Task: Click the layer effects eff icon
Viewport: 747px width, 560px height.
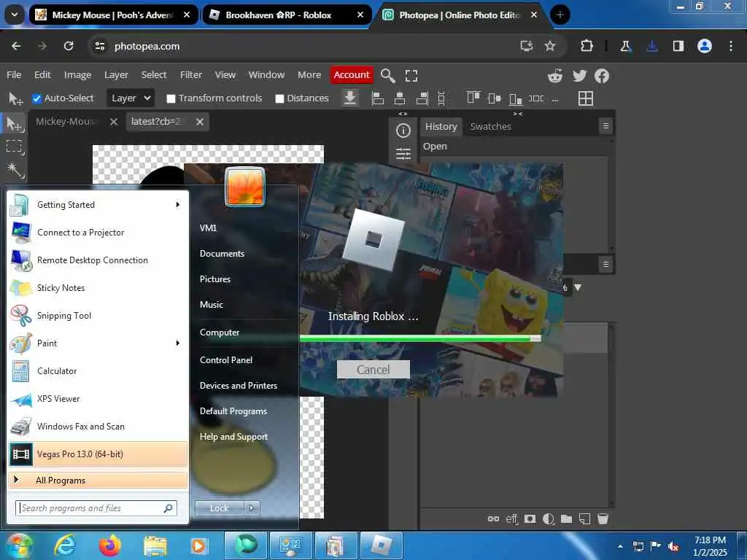Action: click(511, 518)
